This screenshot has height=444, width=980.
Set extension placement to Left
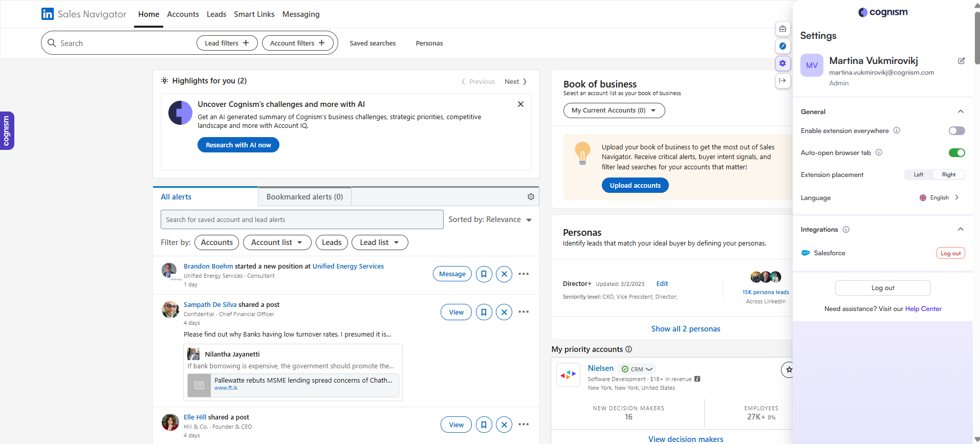coord(919,175)
